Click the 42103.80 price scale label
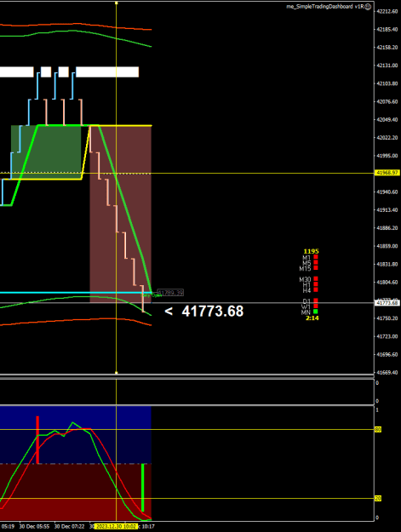Image resolution: width=401 pixels, height=532 pixels. (x=387, y=83)
